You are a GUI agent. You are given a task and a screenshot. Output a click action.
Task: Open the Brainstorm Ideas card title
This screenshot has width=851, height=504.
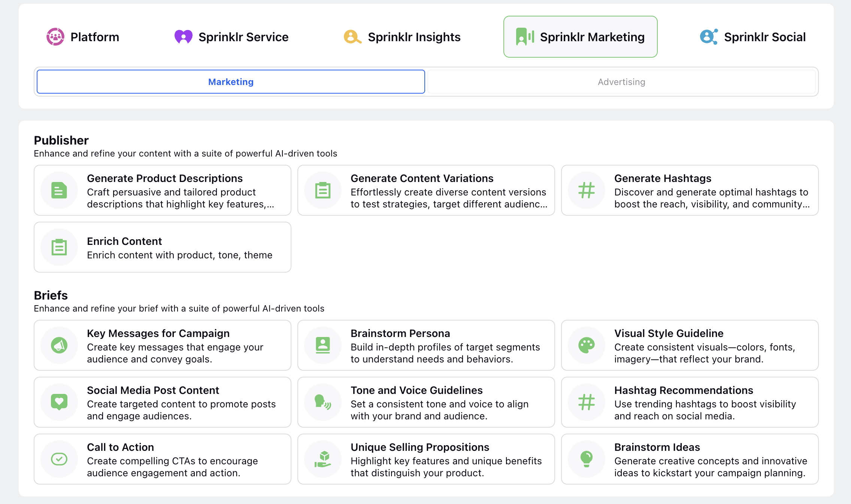(x=657, y=447)
